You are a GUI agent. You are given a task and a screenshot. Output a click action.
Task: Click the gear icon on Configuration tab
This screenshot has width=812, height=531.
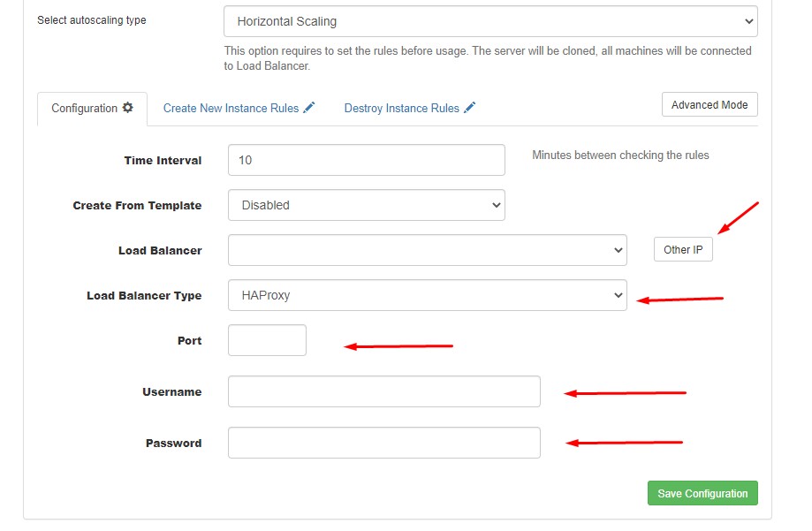127,108
